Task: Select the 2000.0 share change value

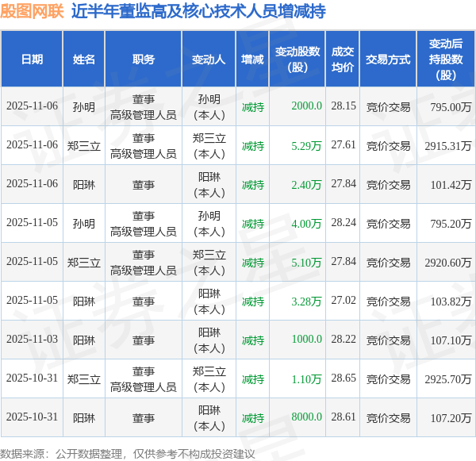Action: point(306,106)
